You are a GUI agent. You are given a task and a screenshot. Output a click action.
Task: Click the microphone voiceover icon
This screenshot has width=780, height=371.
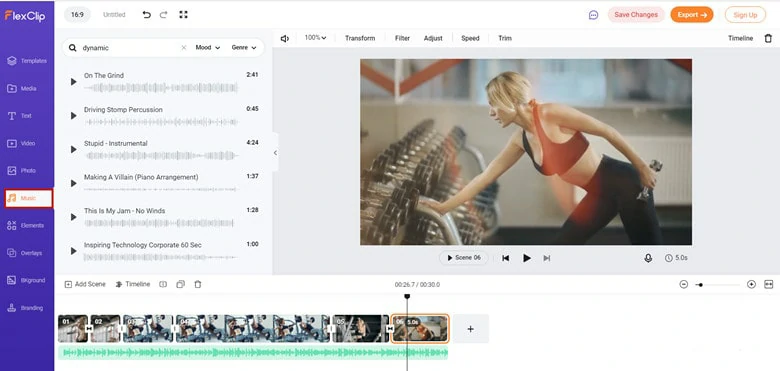pyautogui.click(x=648, y=258)
